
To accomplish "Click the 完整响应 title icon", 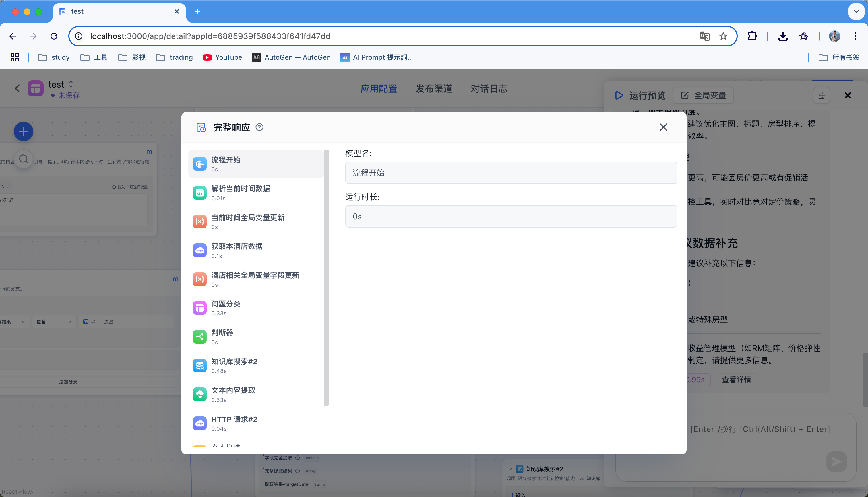I will (x=201, y=127).
